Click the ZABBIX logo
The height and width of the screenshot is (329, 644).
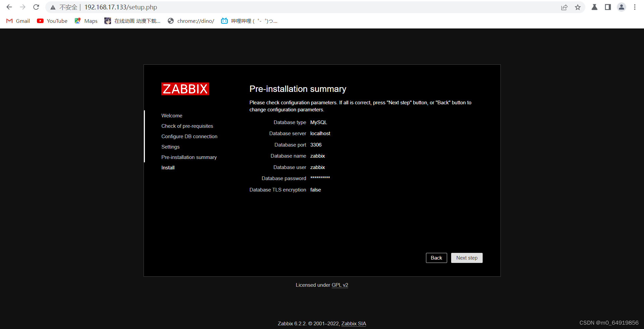(x=185, y=89)
